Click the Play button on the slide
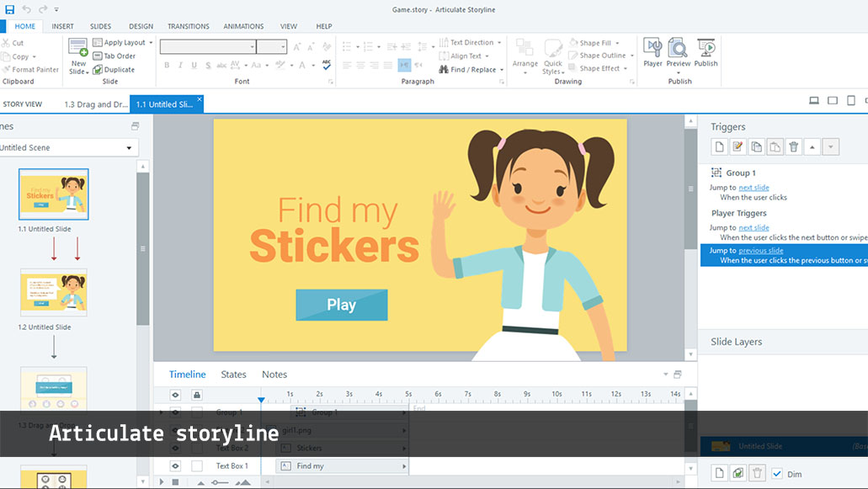The width and height of the screenshot is (868, 489). coord(341,305)
